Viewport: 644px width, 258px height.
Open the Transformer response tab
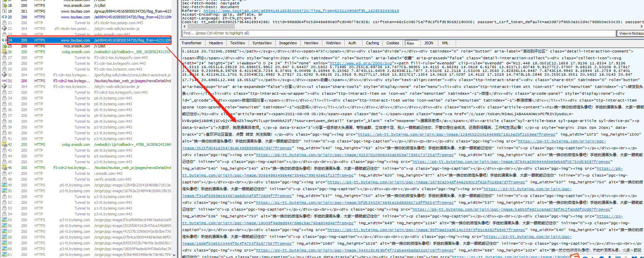pyautogui.click(x=192, y=43)
